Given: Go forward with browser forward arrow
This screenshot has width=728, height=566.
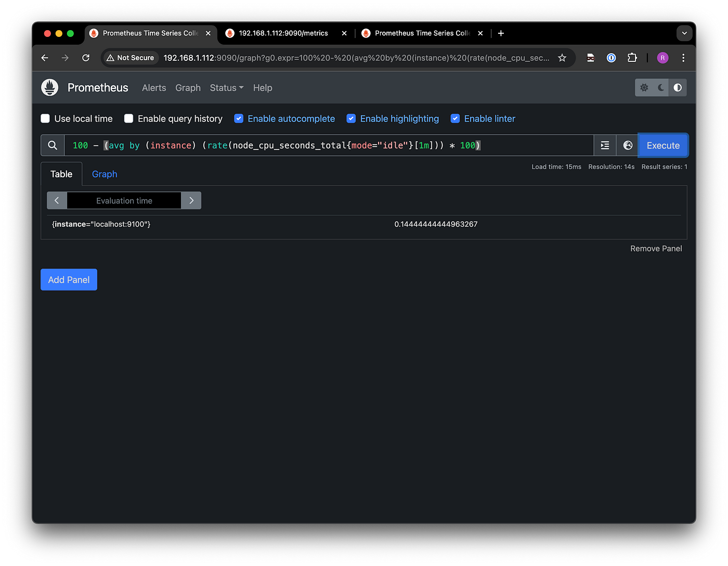Looking at the screenshot, I should 65,58.
